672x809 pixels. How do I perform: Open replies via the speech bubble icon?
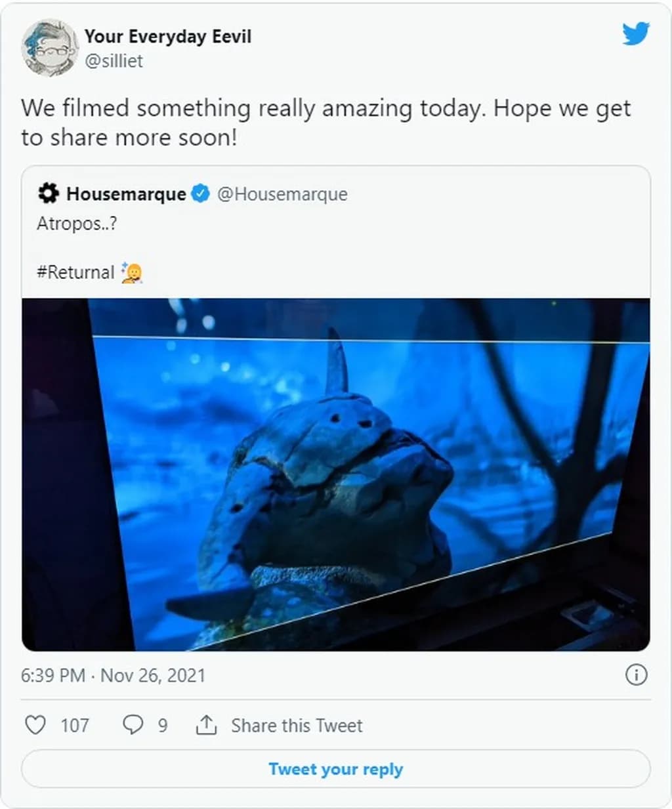coord(133,725)
